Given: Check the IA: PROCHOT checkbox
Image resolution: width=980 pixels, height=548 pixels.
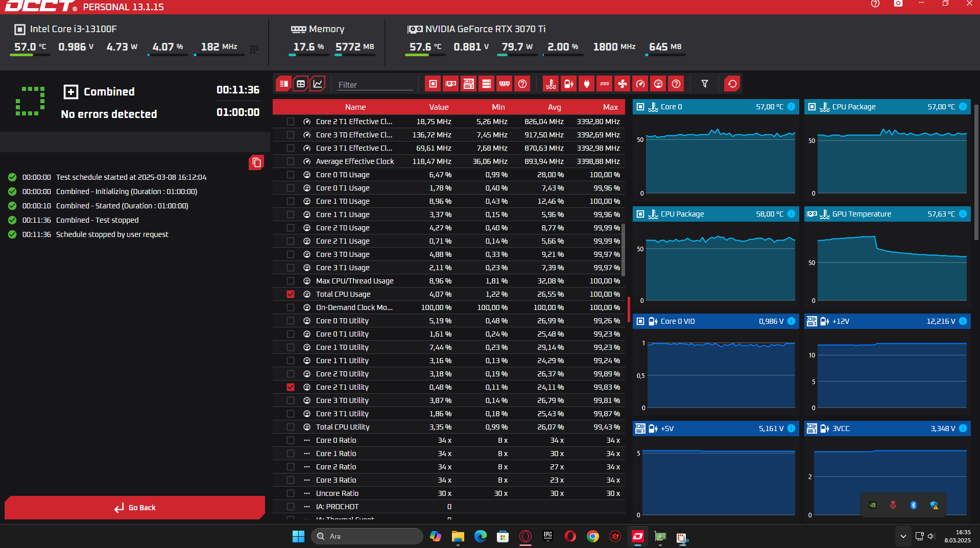Looking at the screenshot, I should coord(291,507).
